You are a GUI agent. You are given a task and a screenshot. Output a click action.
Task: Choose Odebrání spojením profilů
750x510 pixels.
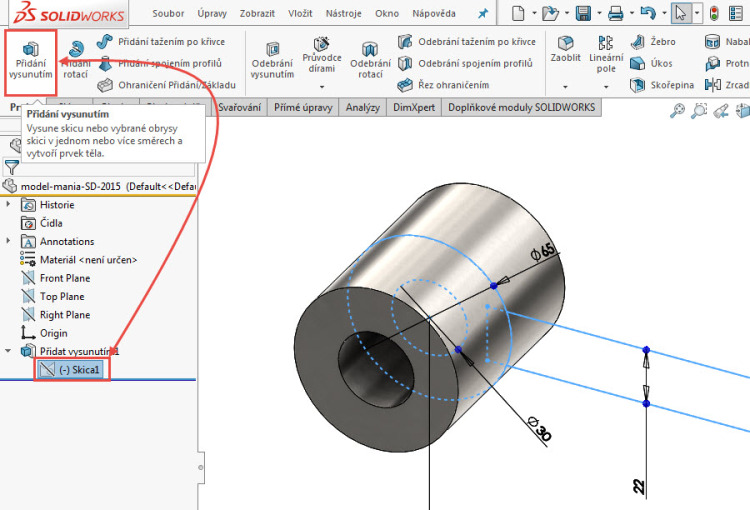465,63
